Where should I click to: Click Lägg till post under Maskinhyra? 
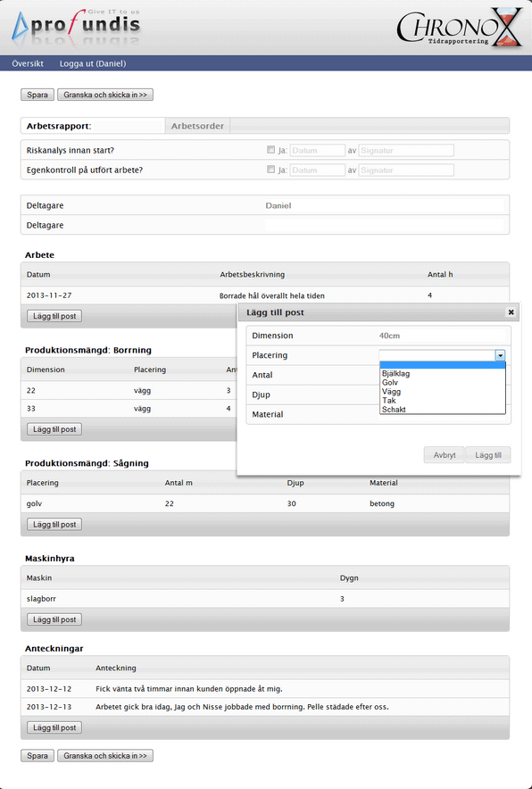pyautogui.click(x=54, y=619)
